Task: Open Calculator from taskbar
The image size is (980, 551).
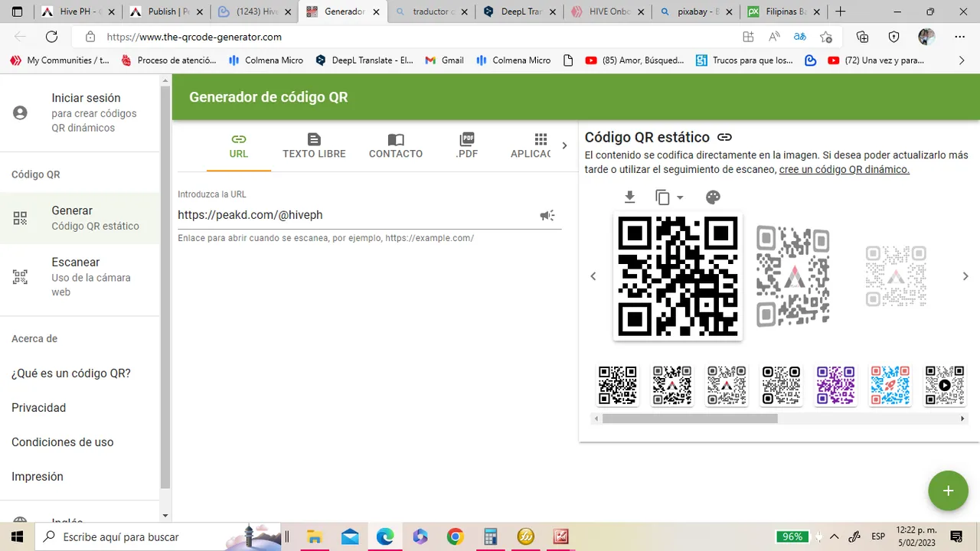Action: [x=490, y=536]
